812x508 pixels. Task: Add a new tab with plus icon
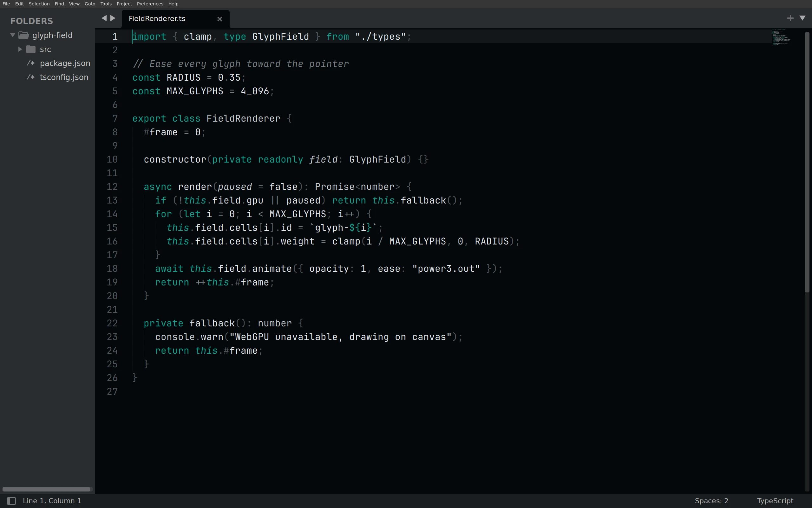pos(790,18)
